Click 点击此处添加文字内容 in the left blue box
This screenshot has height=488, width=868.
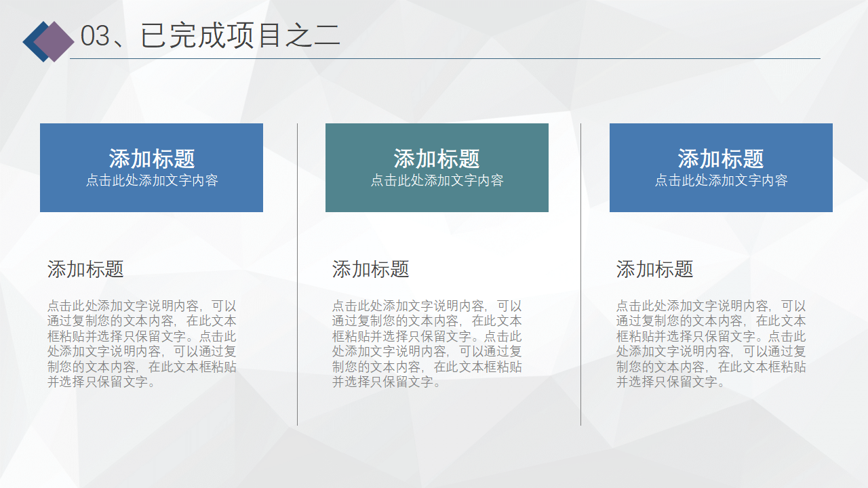tap(152, 180)
